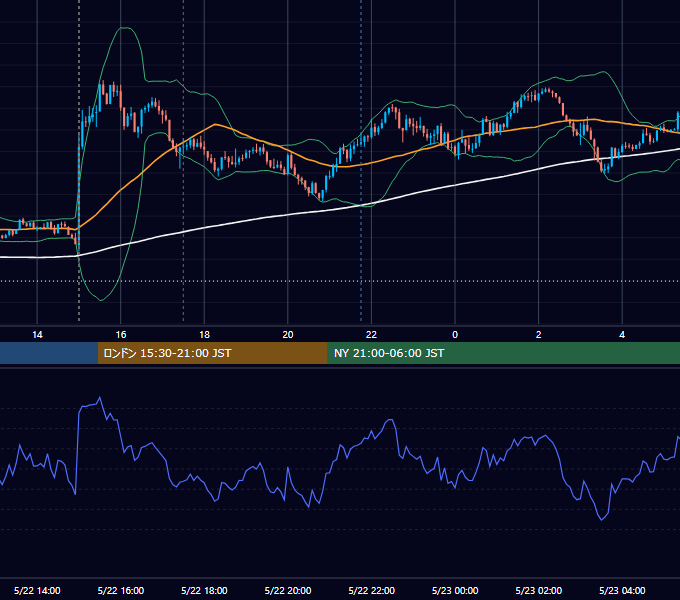This screenshot has height=600, width=680.
Task: Click the 5/23 04:00 date label
Action: click(x=622, y=590)
